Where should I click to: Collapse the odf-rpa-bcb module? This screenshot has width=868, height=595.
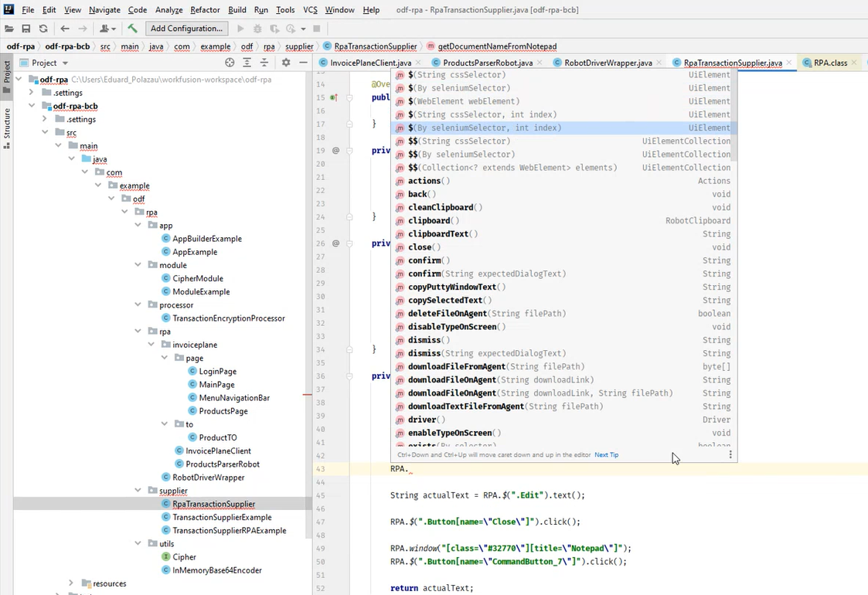click(32, 106)
